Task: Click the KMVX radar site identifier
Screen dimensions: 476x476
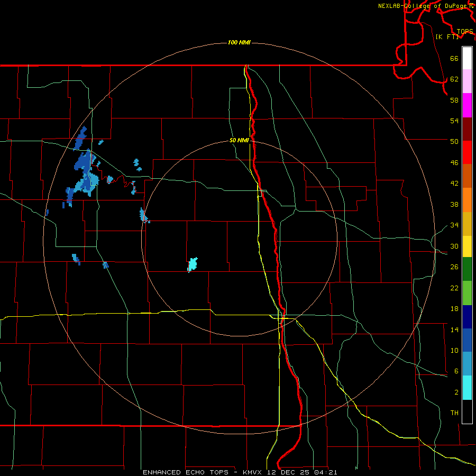Action: pyautogui.click(x=252, y=472)
